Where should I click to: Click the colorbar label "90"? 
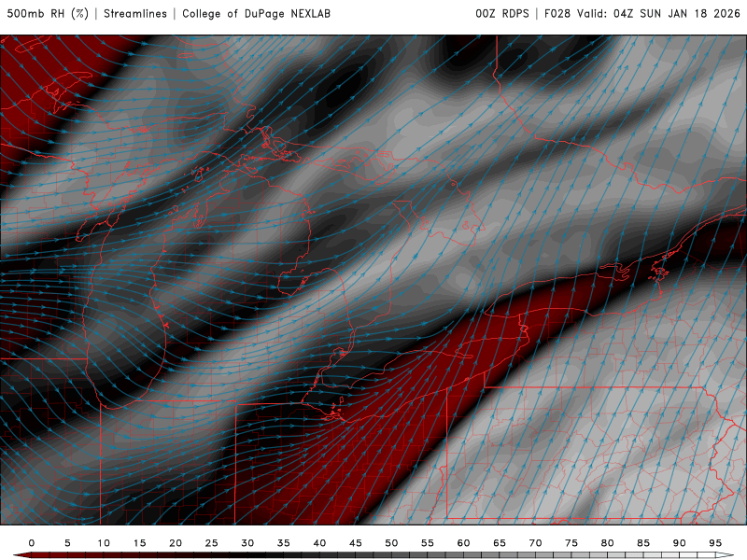(680, 543)
